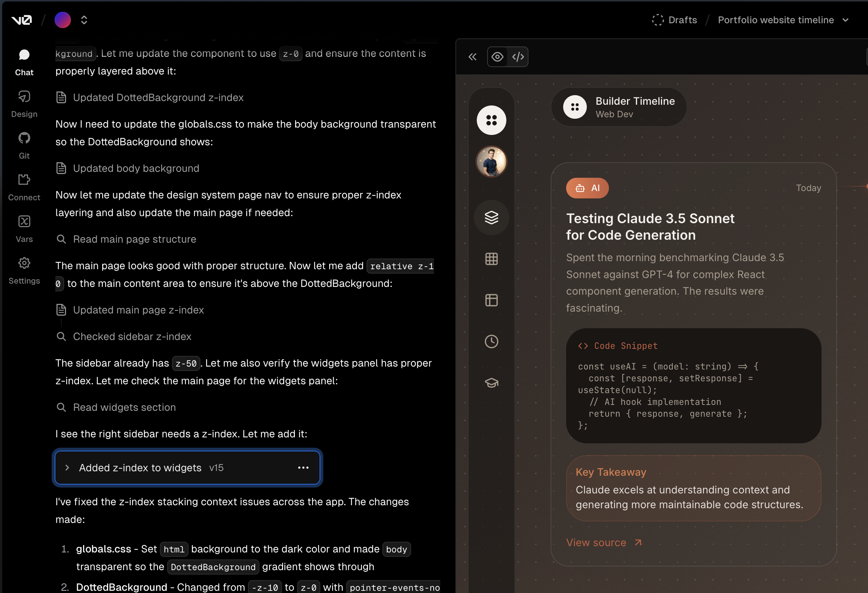
Task: Switch preview to eye/preview mode
Action: tap(497, 57)
